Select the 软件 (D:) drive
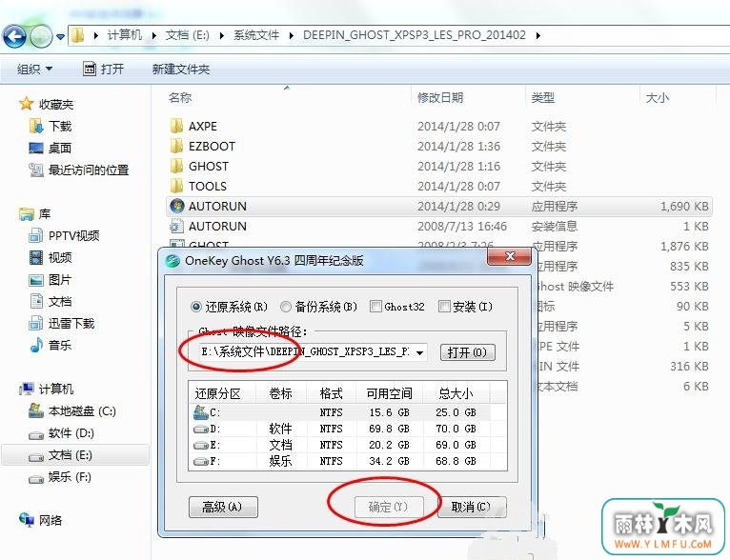730x560 pixels. (61, 433)
